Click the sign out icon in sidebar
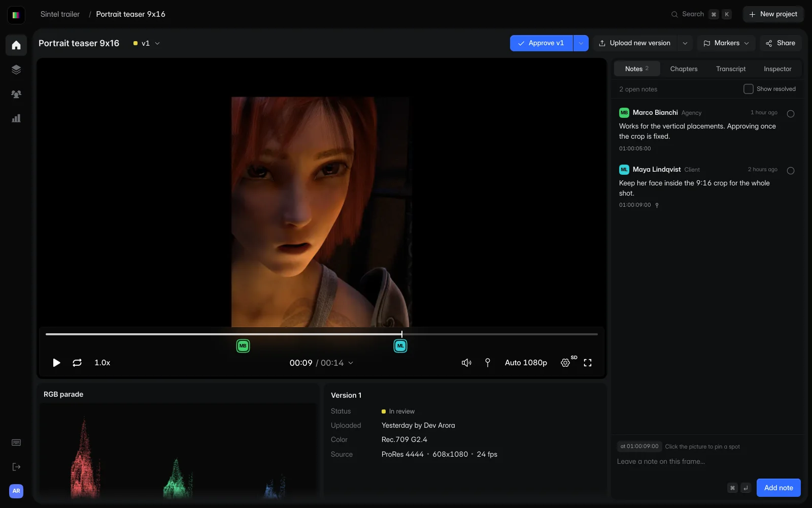 click(x=16, y=467)
